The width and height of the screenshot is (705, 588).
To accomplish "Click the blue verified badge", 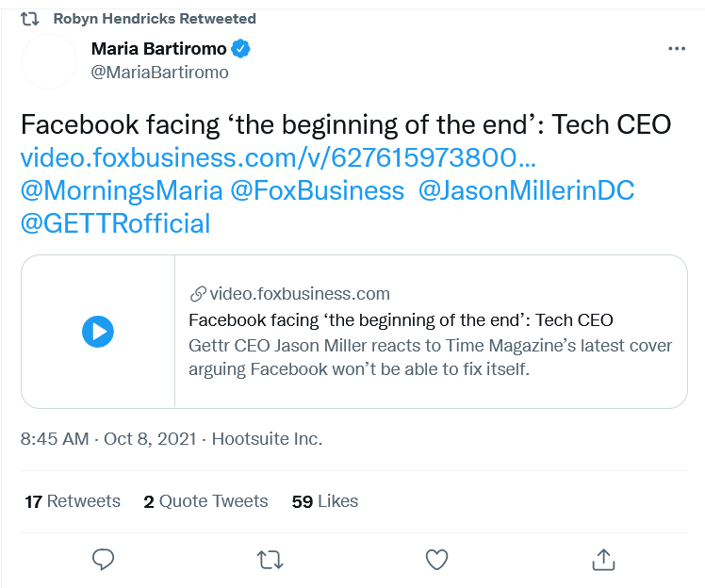I will [240, 49].
